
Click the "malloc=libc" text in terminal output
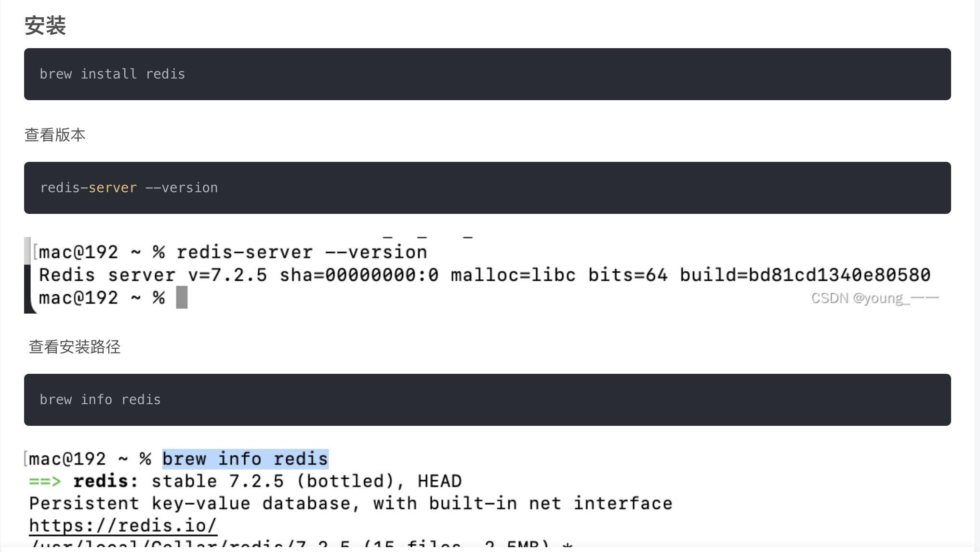(513, 275)
